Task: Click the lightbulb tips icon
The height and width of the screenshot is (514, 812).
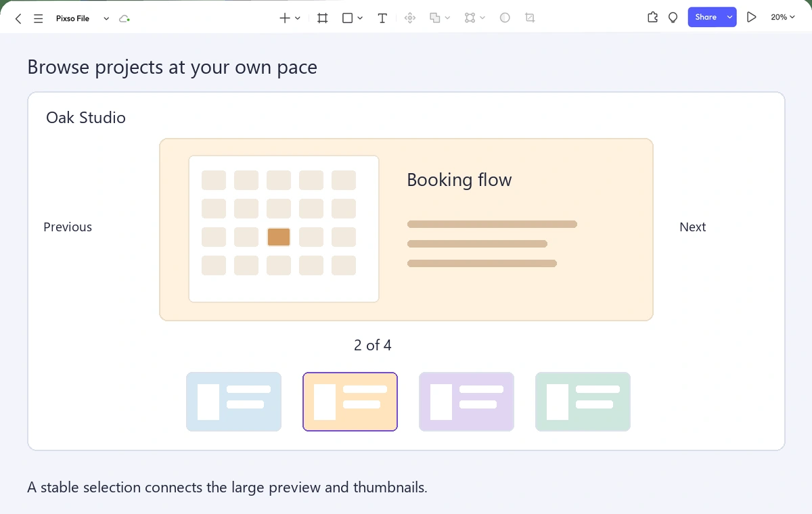Action: (673, 18)
